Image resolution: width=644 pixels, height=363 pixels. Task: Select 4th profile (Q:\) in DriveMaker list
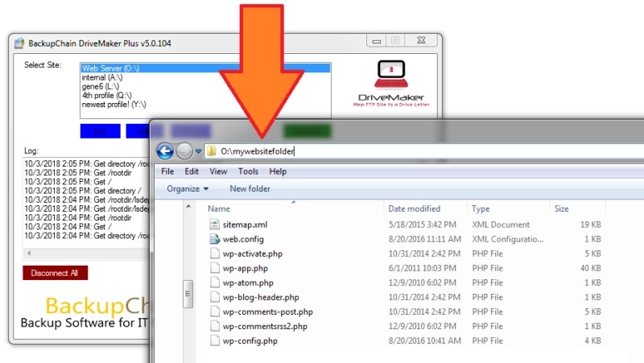tap(106, 95)
